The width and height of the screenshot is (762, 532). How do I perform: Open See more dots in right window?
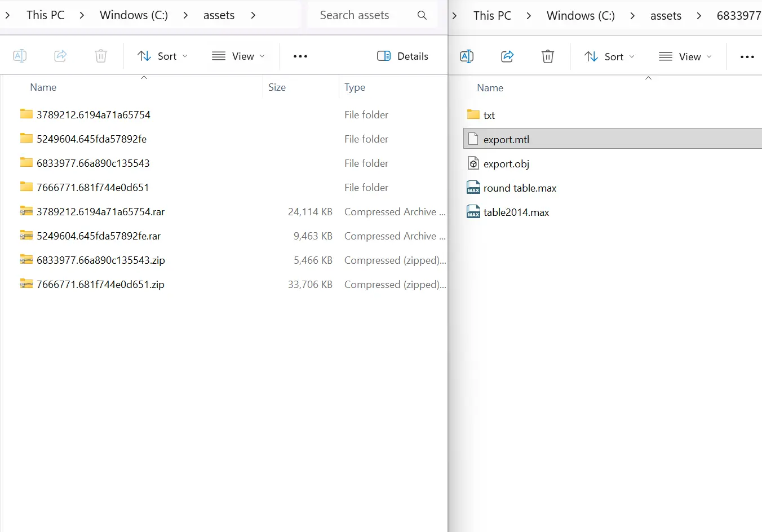[x=747, y=57]
